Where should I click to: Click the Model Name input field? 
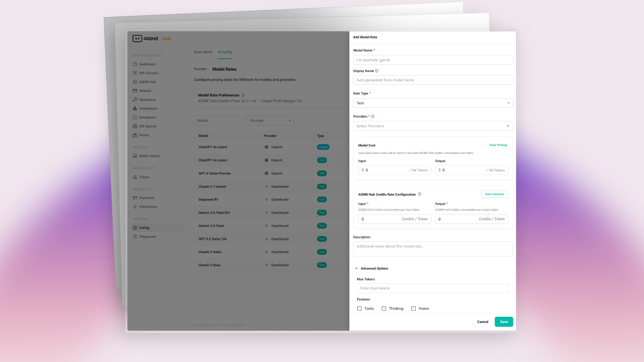pos(433,60)
